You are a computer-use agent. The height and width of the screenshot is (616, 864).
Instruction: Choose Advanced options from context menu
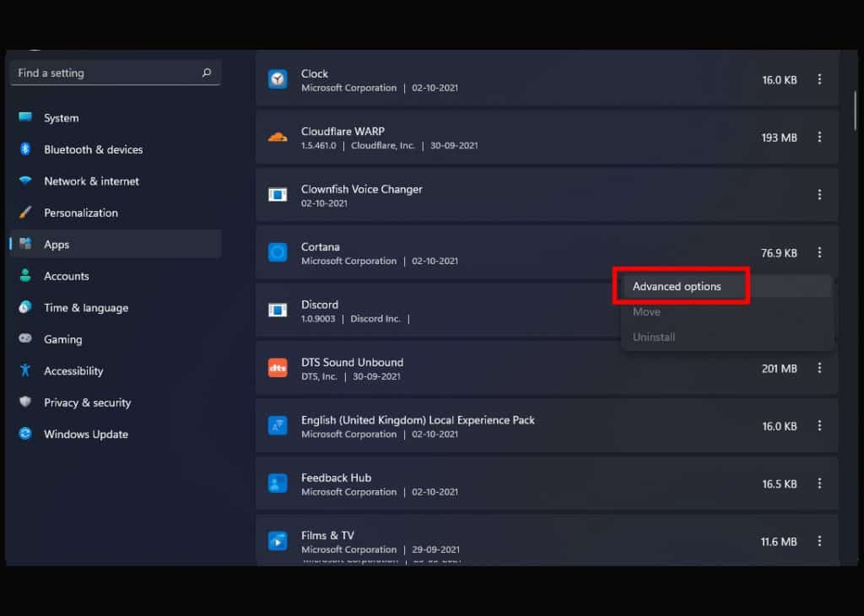click(x=726, y=287)
